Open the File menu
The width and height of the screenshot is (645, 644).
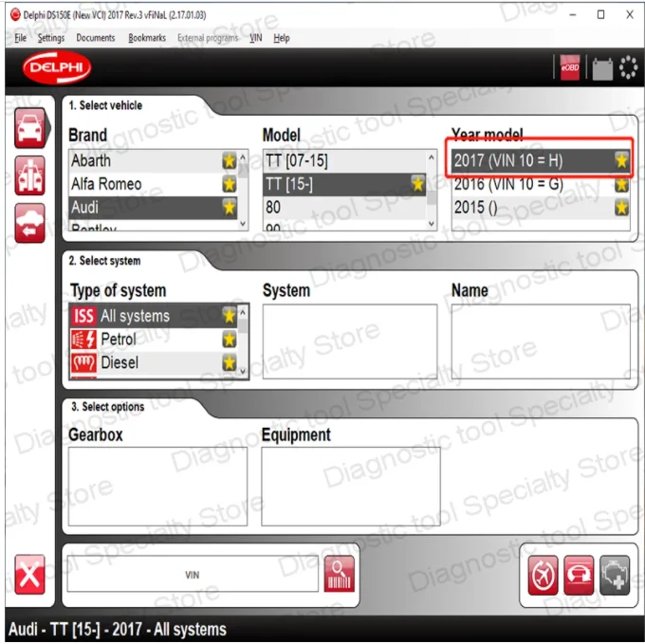(20, 38)
